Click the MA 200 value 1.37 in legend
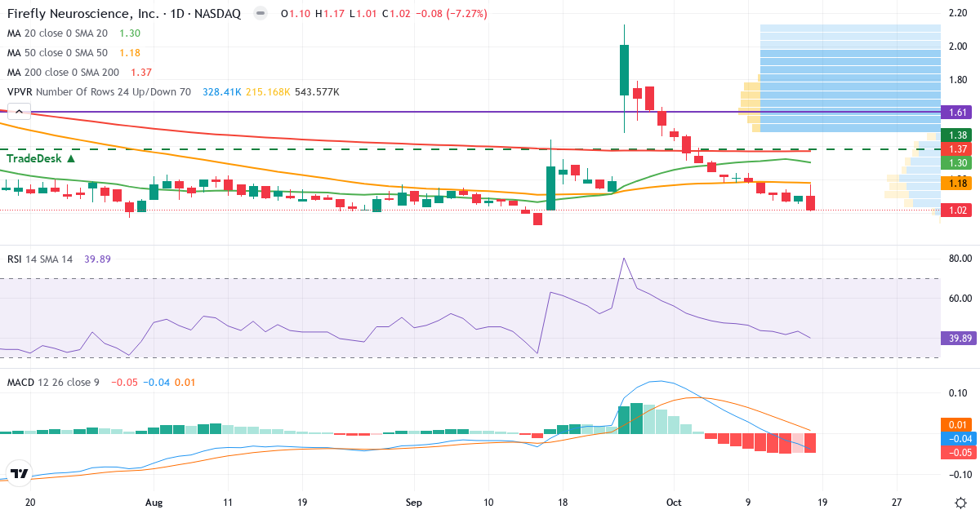Screen dimensions: 980x514 [140, 73]
